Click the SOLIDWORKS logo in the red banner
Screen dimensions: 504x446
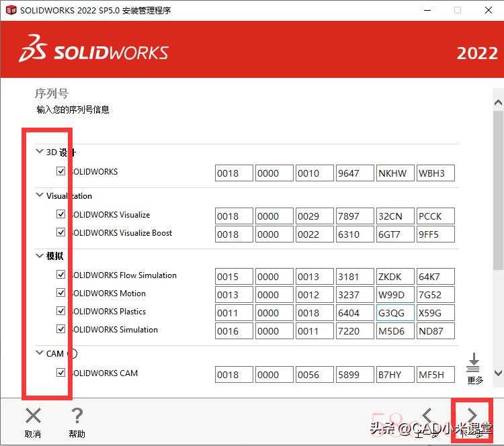tap(94, 52)
